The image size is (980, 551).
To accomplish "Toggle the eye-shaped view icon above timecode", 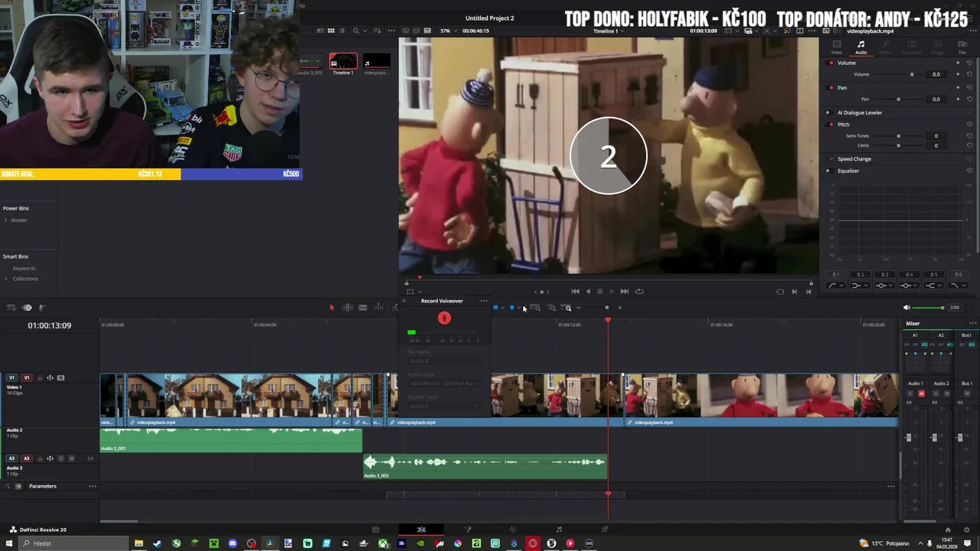I will (x=28, y=308).
